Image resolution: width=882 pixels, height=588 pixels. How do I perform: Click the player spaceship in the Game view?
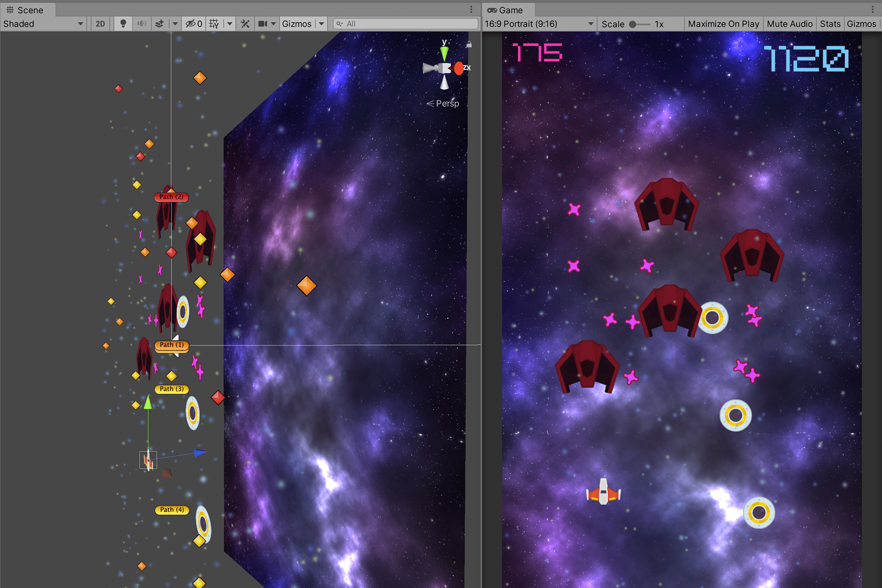603,492
